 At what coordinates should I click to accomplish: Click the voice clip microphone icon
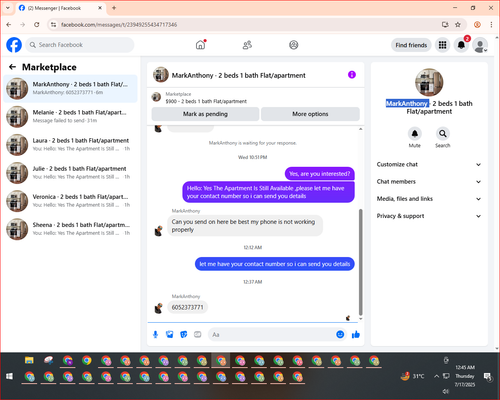pyautogui.click(x=155, y=334)
